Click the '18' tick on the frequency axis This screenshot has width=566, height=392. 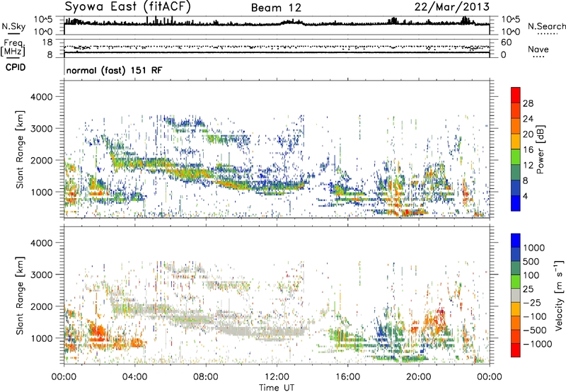(x=47, y=42)
